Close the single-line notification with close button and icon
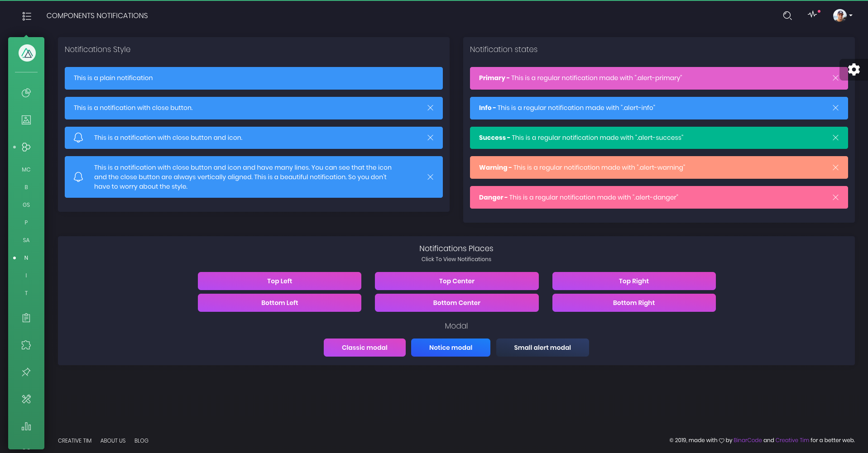Viewport: 868px width, 453px height. tap(430, 138)
